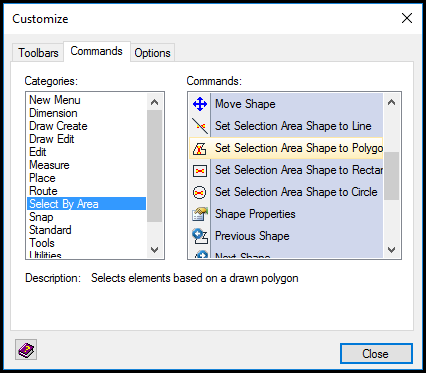The image size is (426, 373).
Task: Click the Shape Properties icon
Action: pos(200,214)
